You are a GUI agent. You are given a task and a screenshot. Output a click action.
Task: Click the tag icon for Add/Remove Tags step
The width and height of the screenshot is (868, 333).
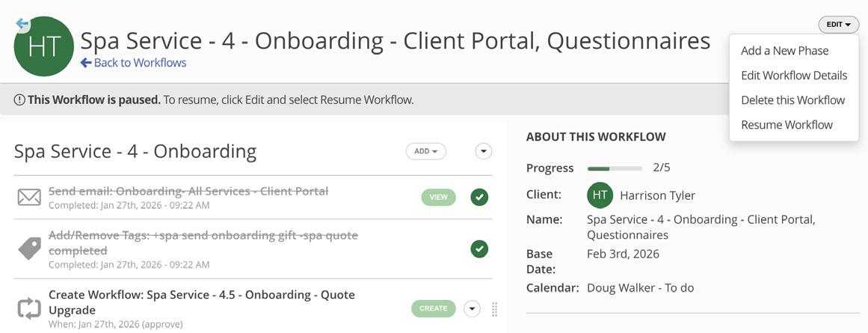(x=29, y=248)
